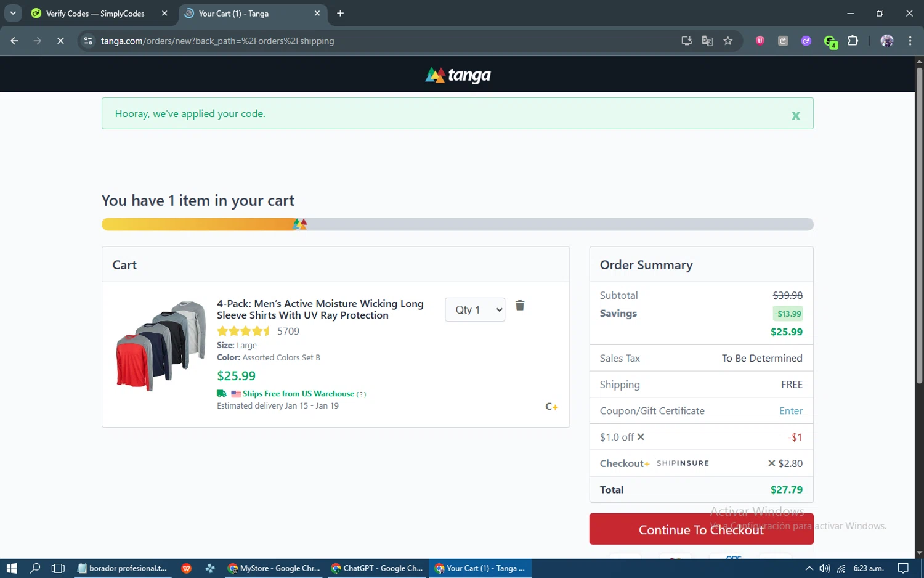Open the Extensions puzzle icon
This screenshot has height=578, width=924.
point(853,41)
